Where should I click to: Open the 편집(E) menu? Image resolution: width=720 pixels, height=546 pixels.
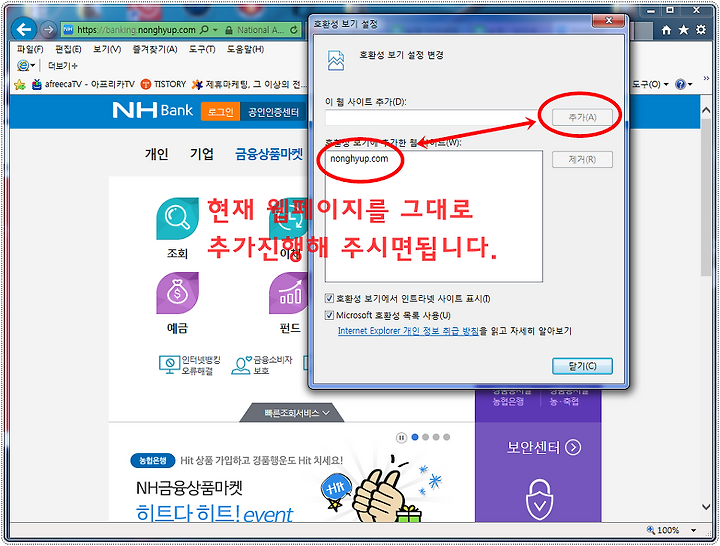[x=68, y=49]
